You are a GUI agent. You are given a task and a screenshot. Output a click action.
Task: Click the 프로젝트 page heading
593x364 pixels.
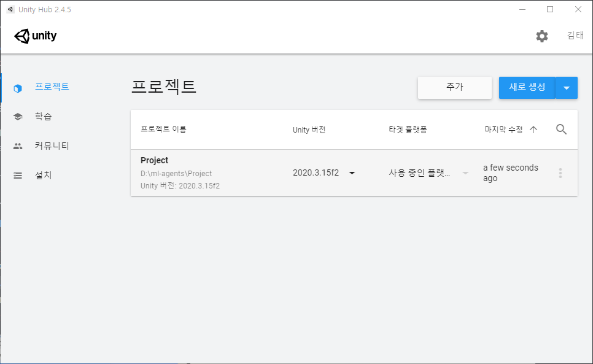(x=163, y=87)
